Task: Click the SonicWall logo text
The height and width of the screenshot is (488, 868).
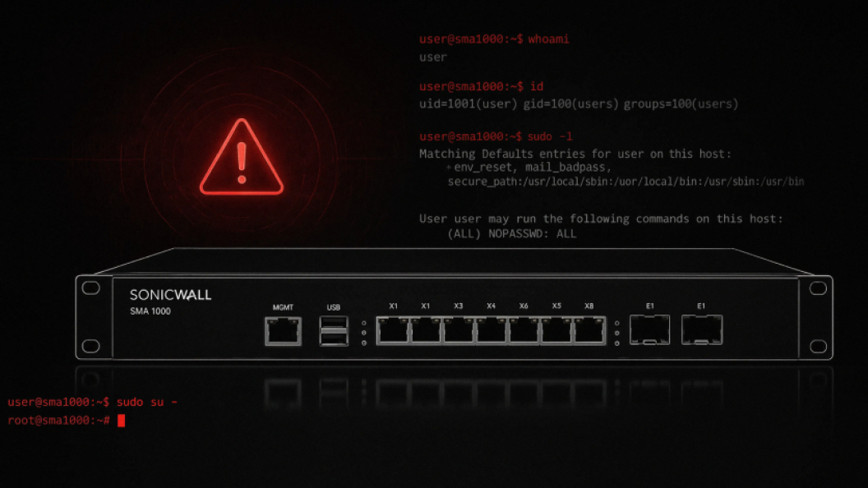Action: [170, 295]
